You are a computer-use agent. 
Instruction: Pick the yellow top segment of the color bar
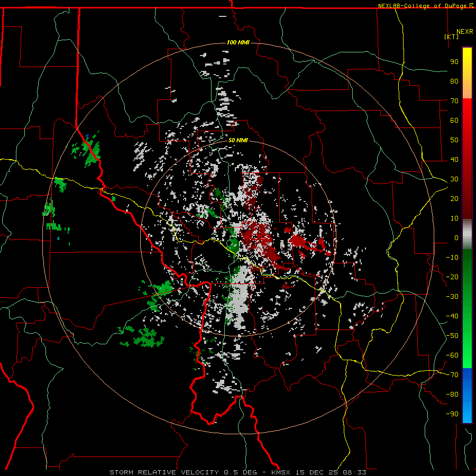(x=467, y=73)
